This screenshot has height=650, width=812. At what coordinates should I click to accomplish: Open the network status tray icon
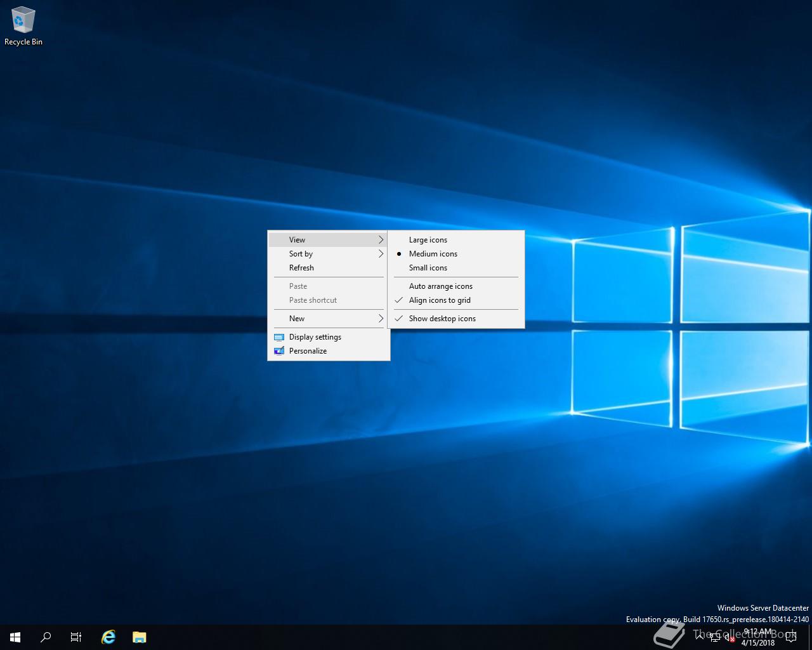tap(715, 638)
